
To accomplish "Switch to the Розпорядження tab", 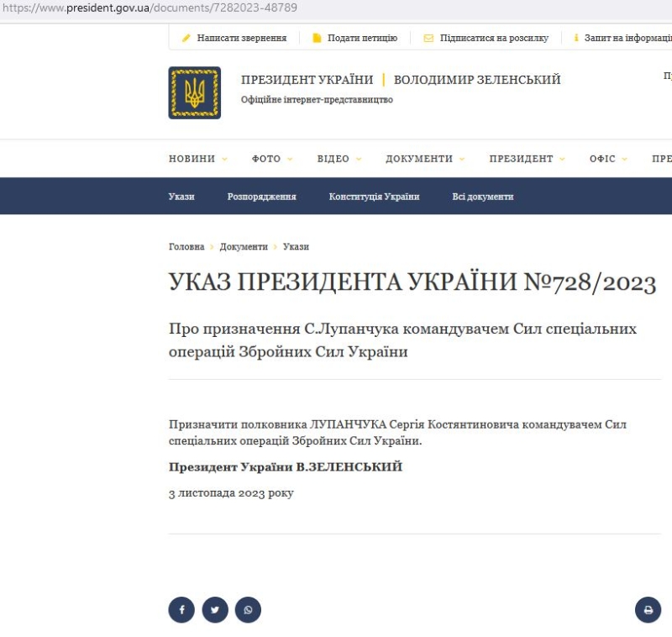I will click(x=261, y=197).
